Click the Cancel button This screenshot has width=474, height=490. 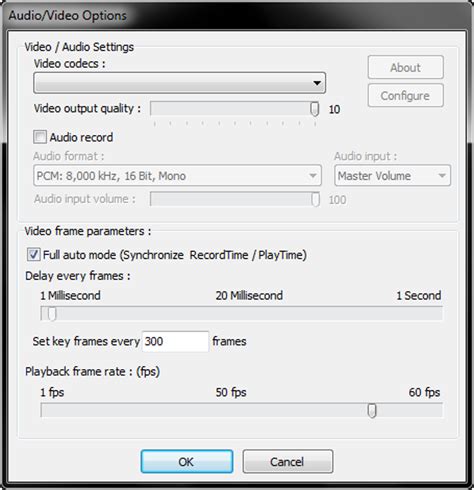point(288,462)
